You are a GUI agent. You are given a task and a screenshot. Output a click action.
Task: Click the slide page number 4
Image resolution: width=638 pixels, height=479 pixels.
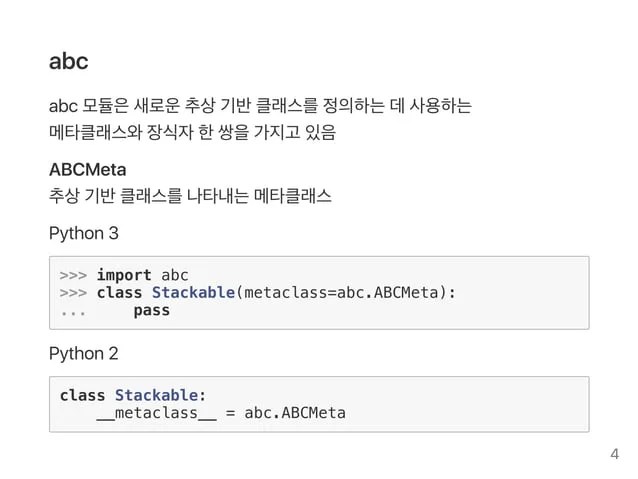(x=614, y=454)
